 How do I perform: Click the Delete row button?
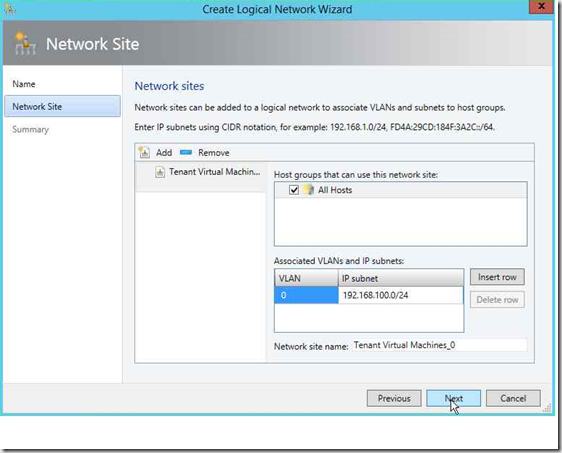tap(497, 300)
